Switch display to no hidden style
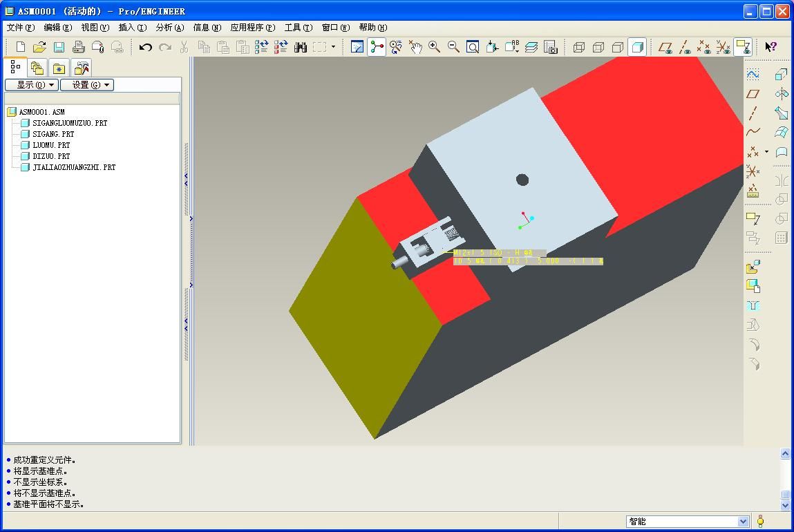Screen dimensions: 794x532 point(617,47)
